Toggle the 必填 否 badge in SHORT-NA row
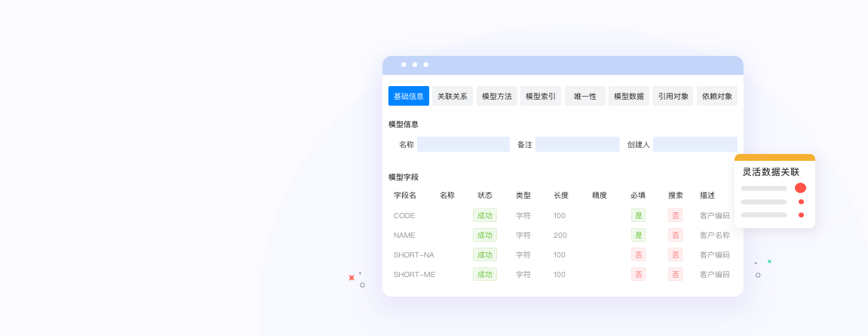868x336 pixels. [x=638, y=254]
